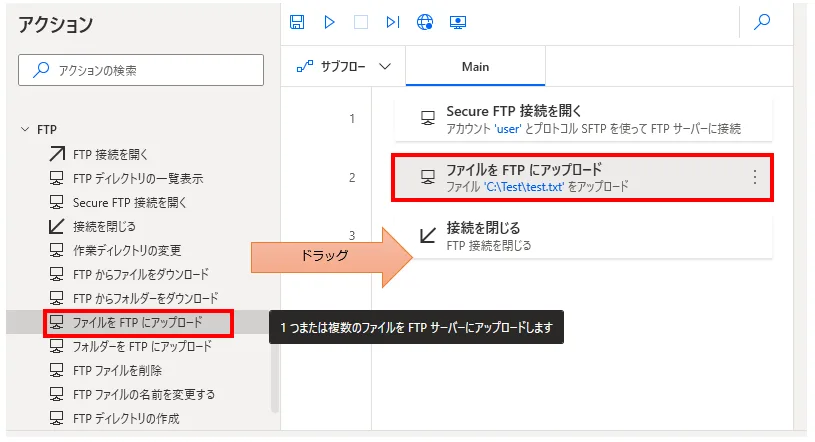The height and width of the screenshot is (442, 815).
Task: Select ファイルを FTP にアップロード in actions list
Action: (x=137, y=322)
